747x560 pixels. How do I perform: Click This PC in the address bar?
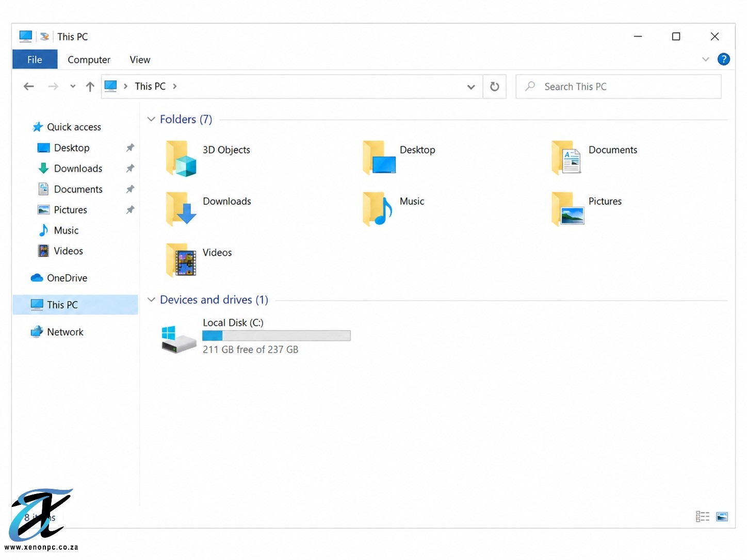pyautogui.click(x=150, y=86)
